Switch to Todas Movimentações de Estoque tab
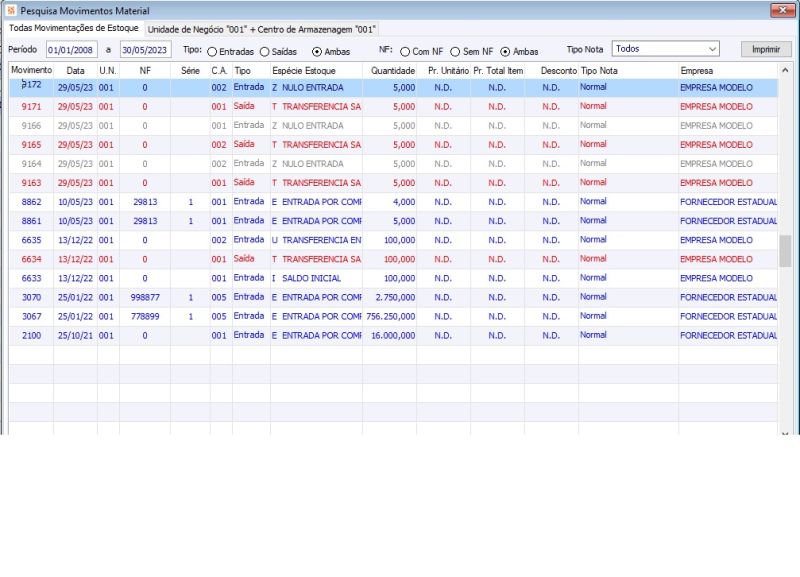This screenshot has width=800, height=577. [x=73, y=28]
